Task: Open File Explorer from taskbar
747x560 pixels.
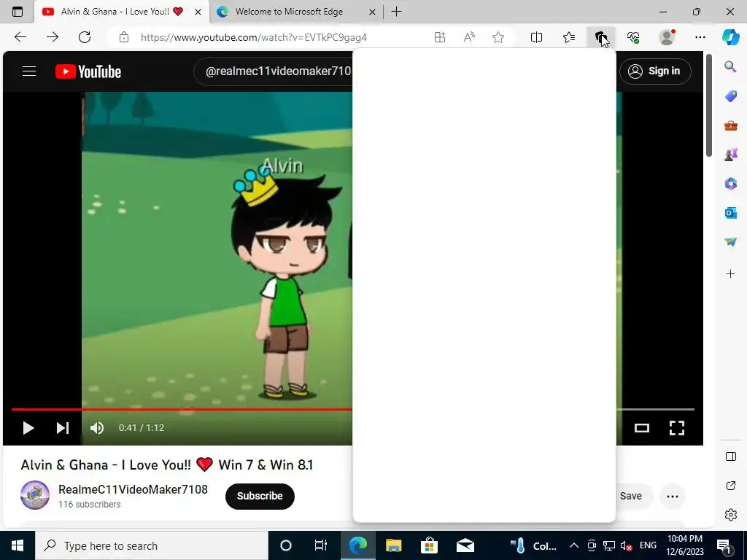Action: point(393,545)
